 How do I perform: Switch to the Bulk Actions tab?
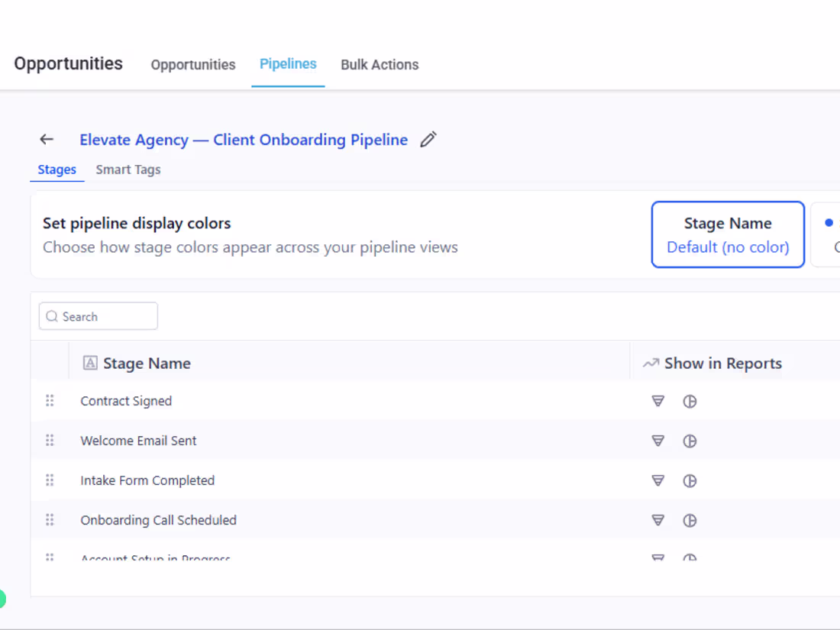click(380, 64)
